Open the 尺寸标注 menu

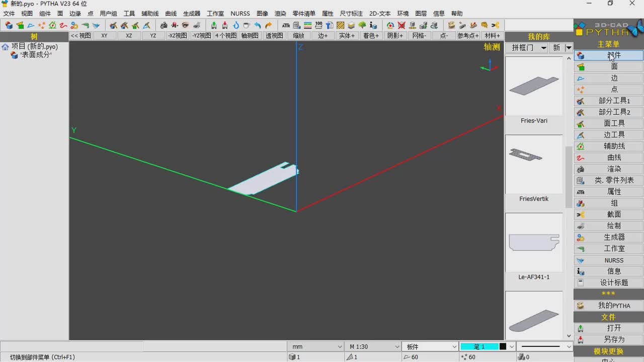351,14
